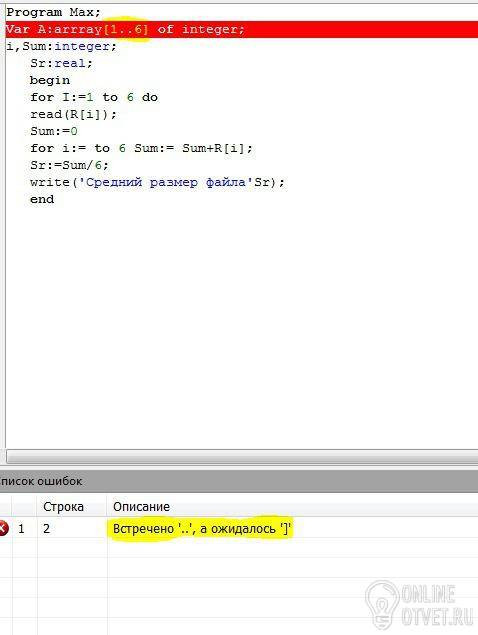Click the "i,Sum:integer;" declaration line

[62, 46]
